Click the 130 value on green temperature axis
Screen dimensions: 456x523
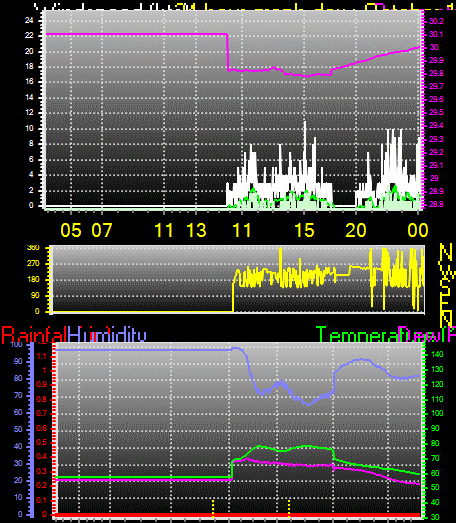point(437,370)
